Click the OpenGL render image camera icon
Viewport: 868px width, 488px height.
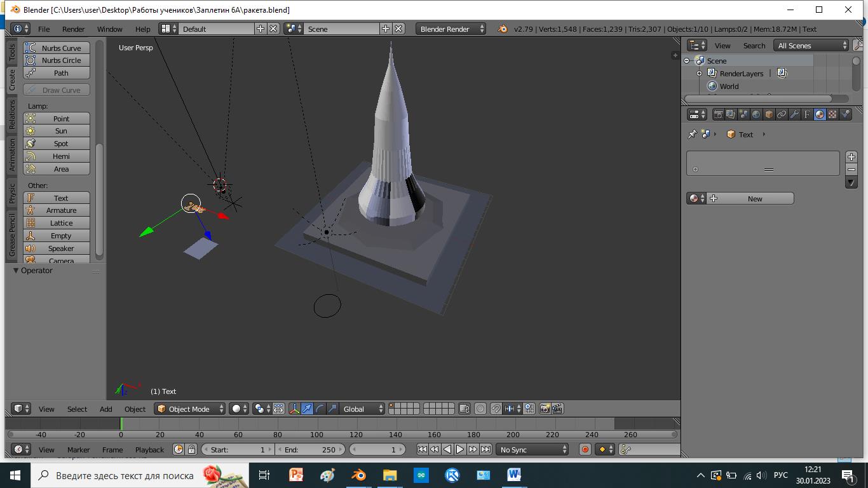click(x=545, y=409)
